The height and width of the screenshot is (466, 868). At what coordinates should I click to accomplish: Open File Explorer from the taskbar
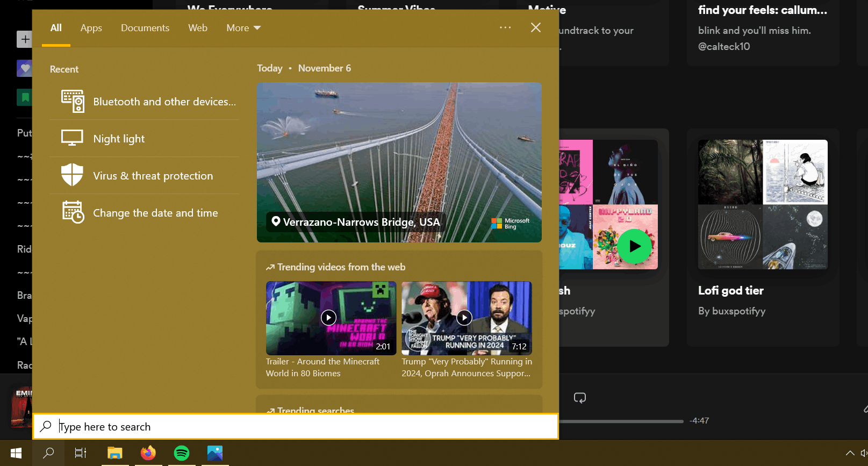click(x=115, y=453)
